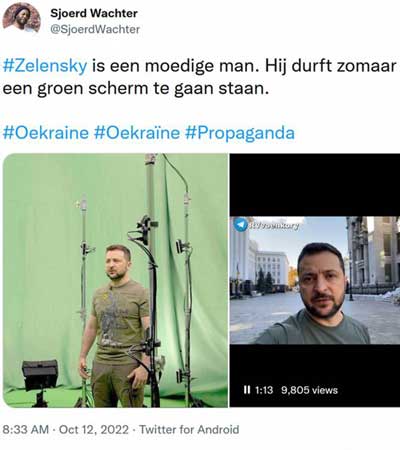Click the Sjoerd Wachter display name
Image resolution: width=400 pixels, height=450 pixels.
pos(94,13)
